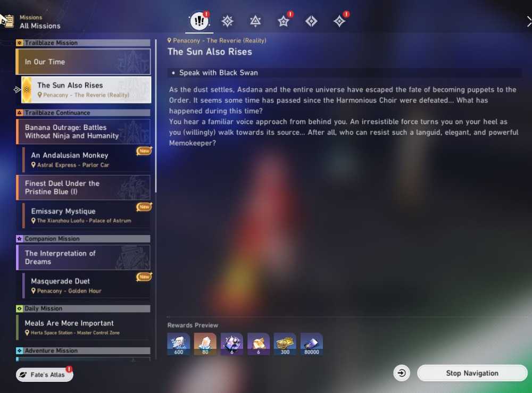The width and height of the screenshot is (532, 393).
Task: Collapse Finest Duel Under the Pristine Blue
Action: (83, 187)
